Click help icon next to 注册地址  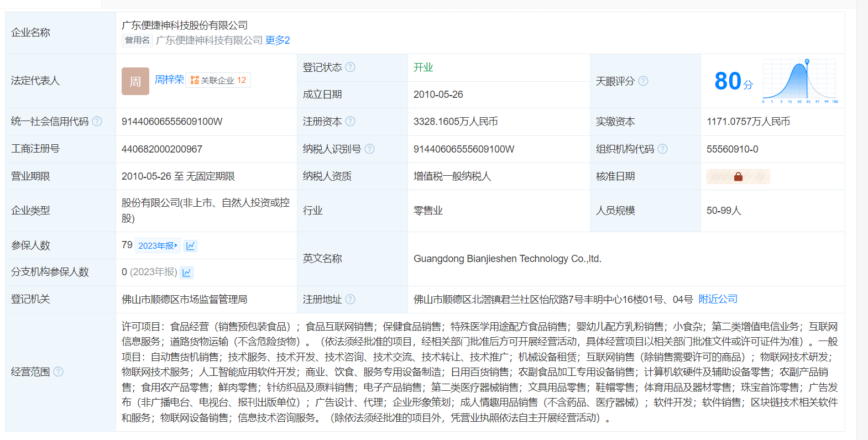[351, 300]
